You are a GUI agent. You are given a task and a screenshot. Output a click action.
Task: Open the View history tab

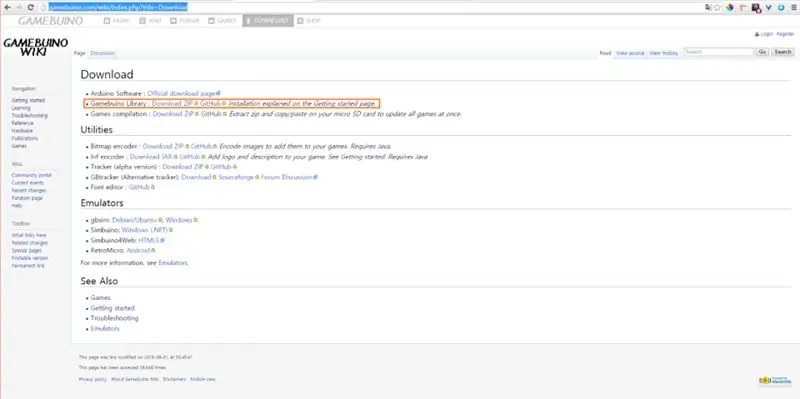pos(664,53)
